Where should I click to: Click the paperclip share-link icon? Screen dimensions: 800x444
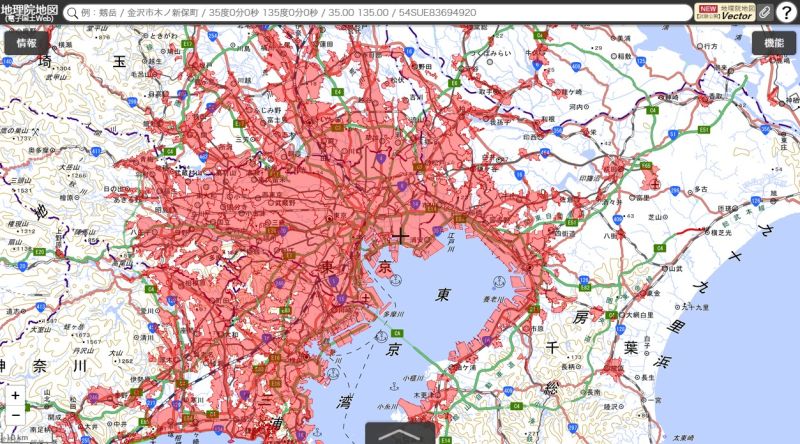point(765,12)
